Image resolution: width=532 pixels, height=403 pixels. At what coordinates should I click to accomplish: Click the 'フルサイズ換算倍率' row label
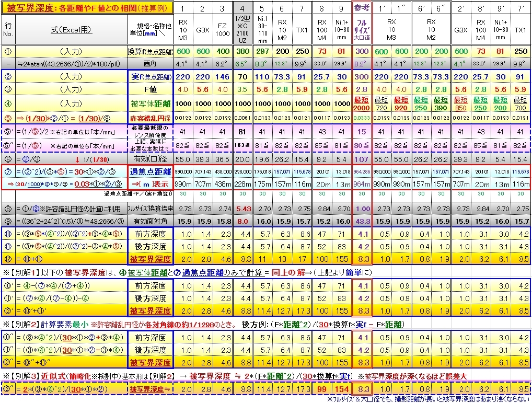pos(151,209)
